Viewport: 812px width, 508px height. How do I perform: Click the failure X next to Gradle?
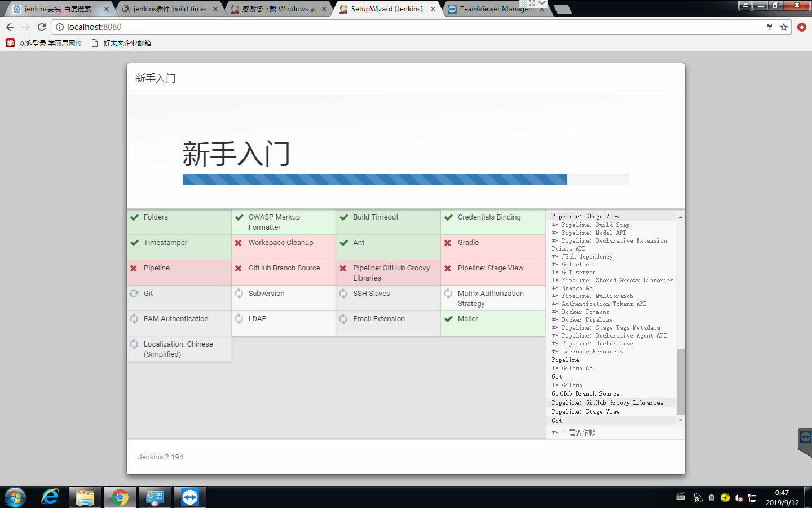448,243
